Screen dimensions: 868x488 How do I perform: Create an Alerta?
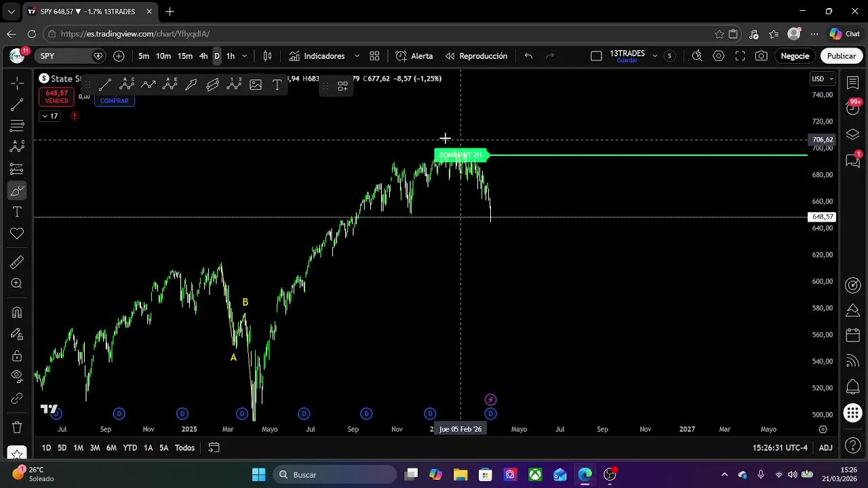tap(414, 56)
